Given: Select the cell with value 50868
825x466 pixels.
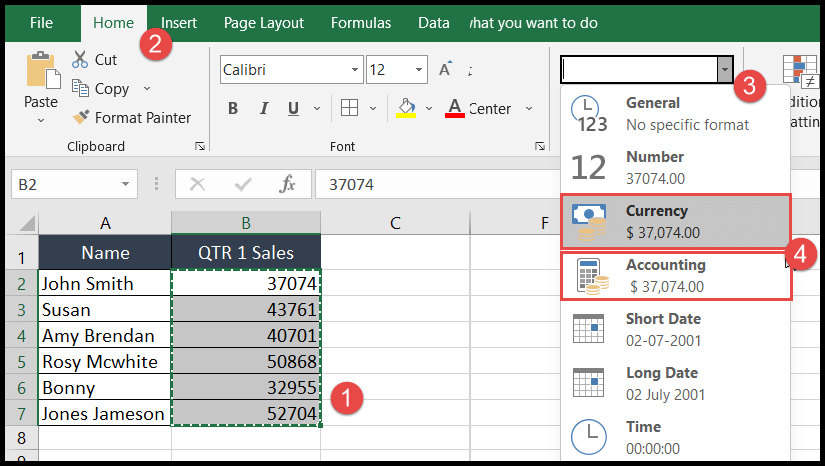Looking at the screenshot, I should tap(246, 361).
